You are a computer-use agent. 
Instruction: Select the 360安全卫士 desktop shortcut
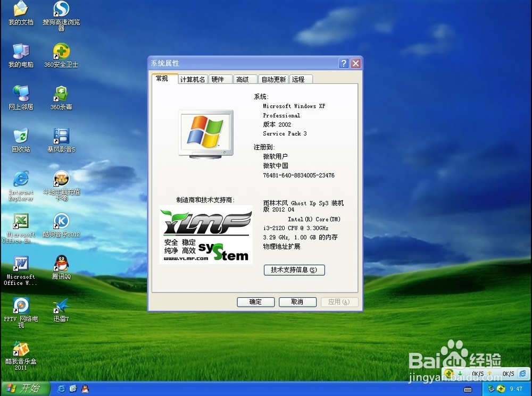[x=61, y=56]
